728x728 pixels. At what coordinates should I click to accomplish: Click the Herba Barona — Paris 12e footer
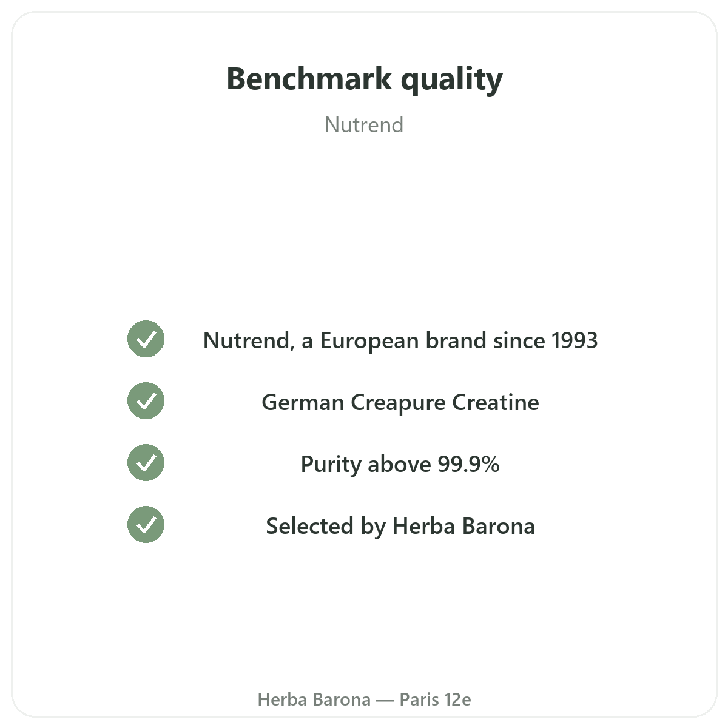pos(364,699)
